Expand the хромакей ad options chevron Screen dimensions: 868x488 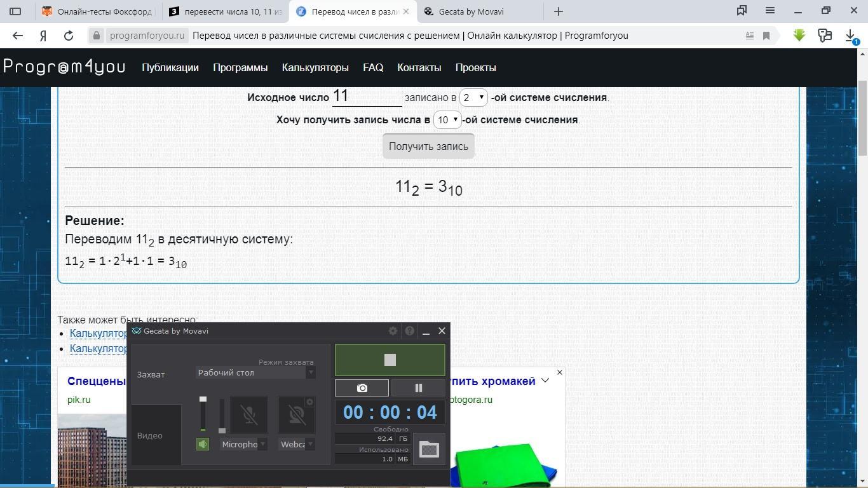click(x=545, y=381)
